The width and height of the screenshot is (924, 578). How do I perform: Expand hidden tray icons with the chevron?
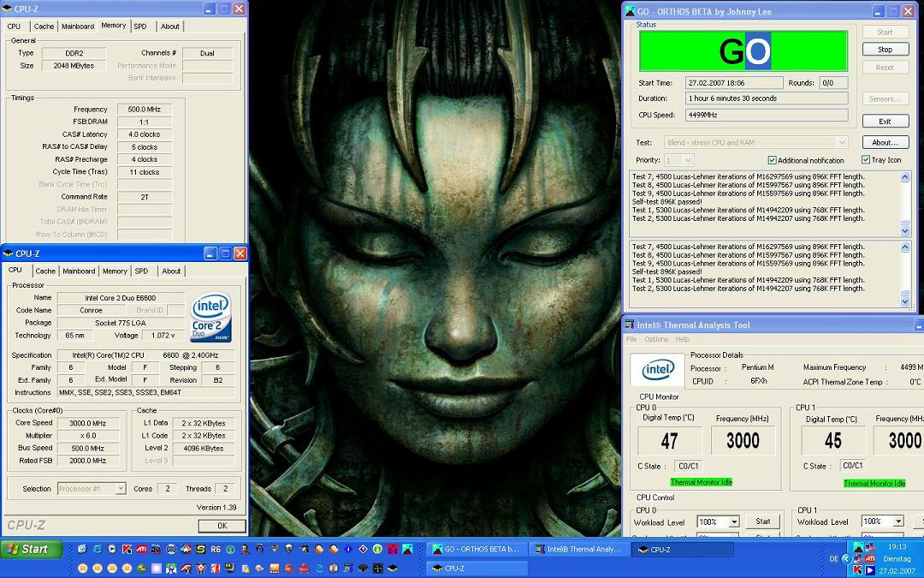[847, 559]
